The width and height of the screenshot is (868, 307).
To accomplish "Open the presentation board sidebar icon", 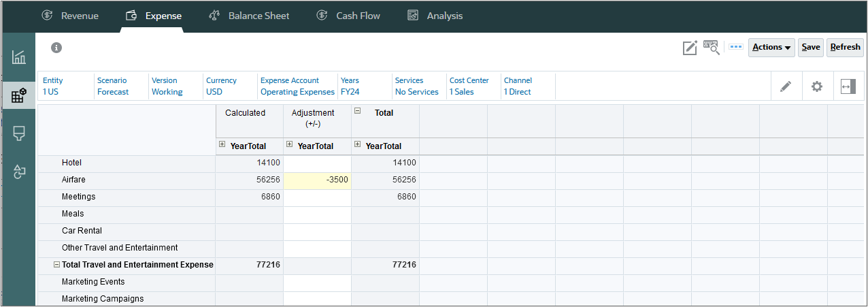I will pyautogui.click(x=19, y=134).
